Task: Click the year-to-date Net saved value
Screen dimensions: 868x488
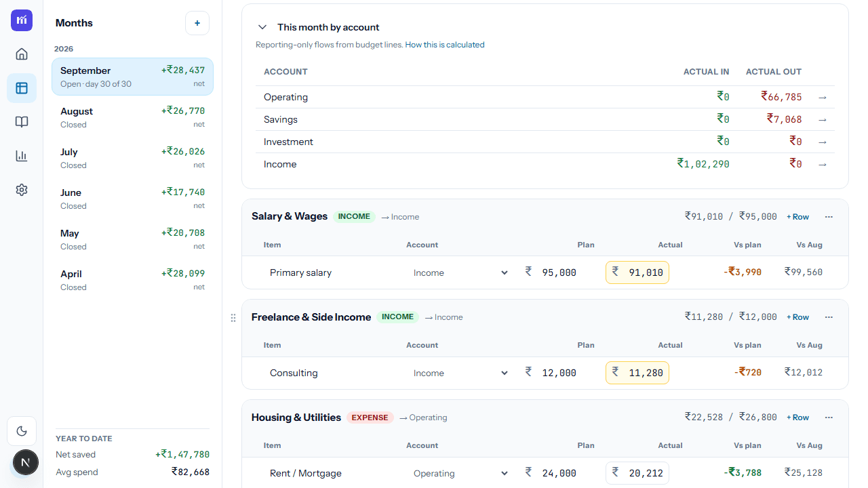Action: [x=182, y=455]
